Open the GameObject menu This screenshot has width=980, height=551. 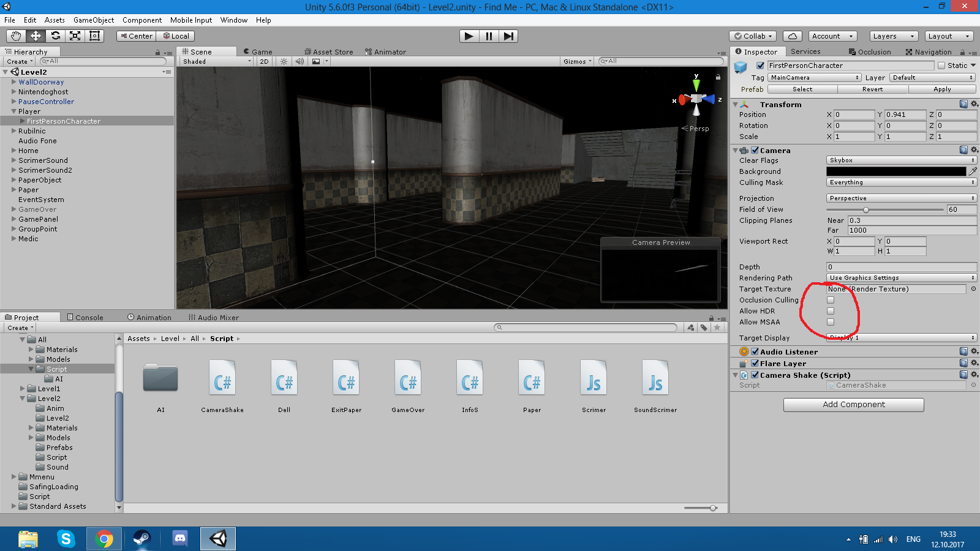click(x=94, y=20)
